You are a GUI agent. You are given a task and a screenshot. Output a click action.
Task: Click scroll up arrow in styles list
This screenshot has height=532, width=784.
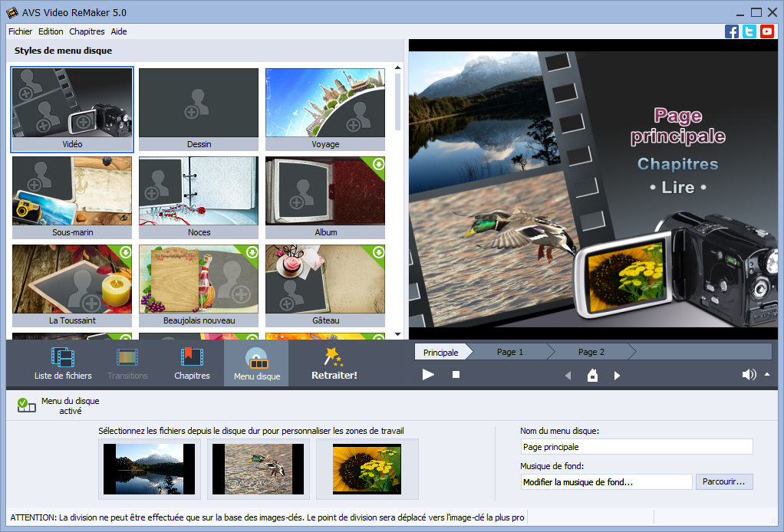(x=398, y=67)
